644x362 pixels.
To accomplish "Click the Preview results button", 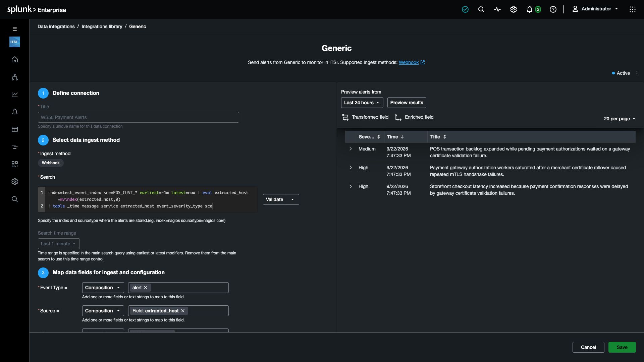I will pos(407,103).
